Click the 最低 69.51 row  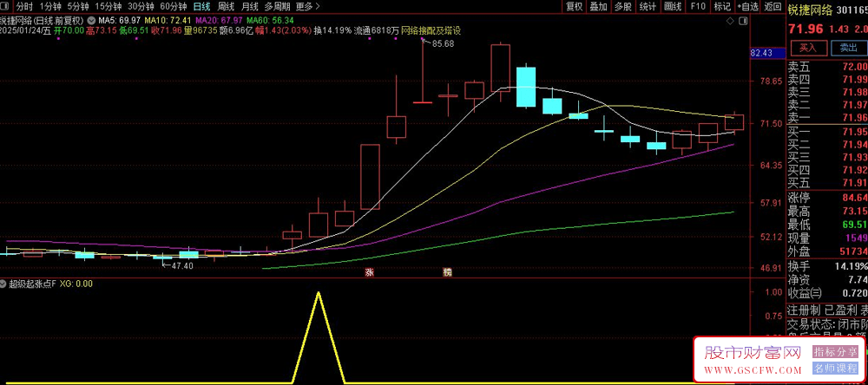(x=827, y=225)
